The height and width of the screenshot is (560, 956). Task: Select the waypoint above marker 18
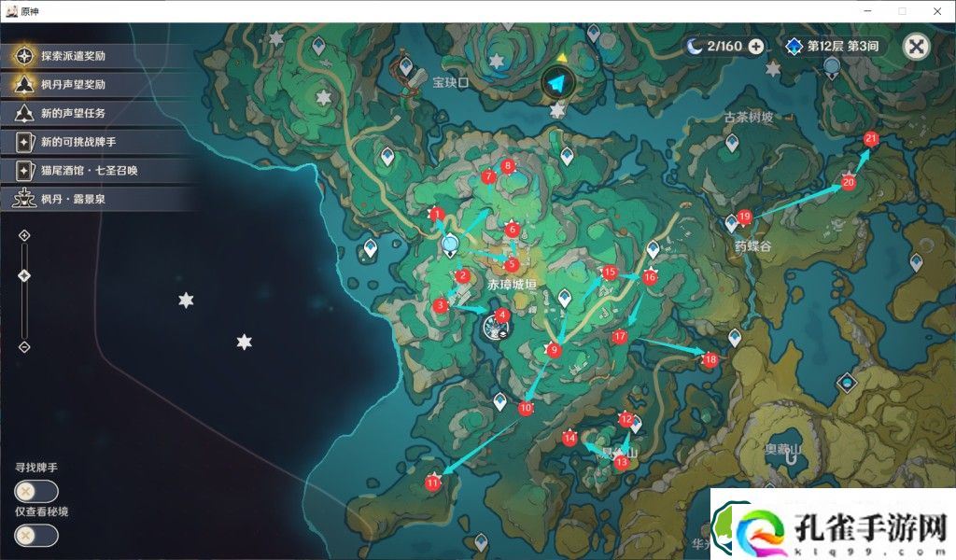[x=735, y=338]
